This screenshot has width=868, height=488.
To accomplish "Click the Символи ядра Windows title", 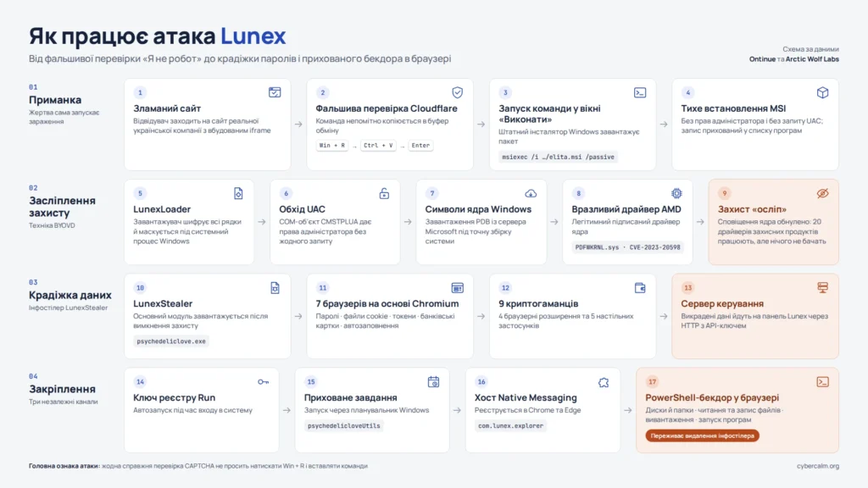I will click(478, 209).
